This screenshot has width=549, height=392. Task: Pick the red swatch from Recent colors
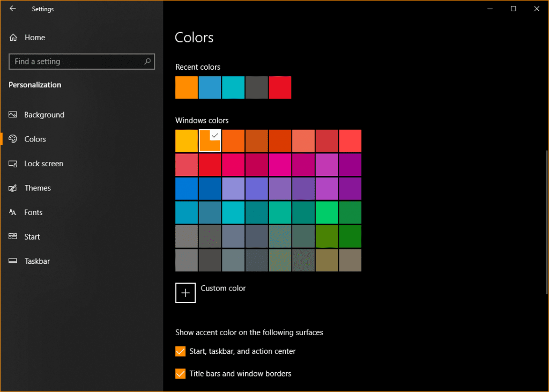280,87
